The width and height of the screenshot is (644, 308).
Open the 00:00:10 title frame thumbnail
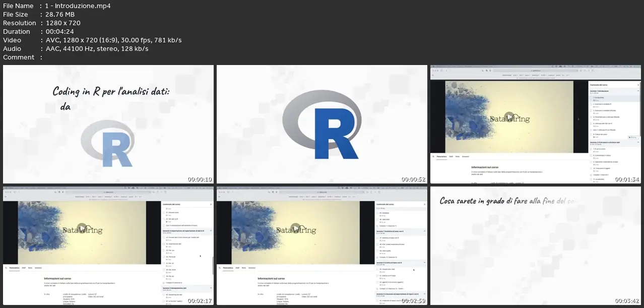(108, 124)
